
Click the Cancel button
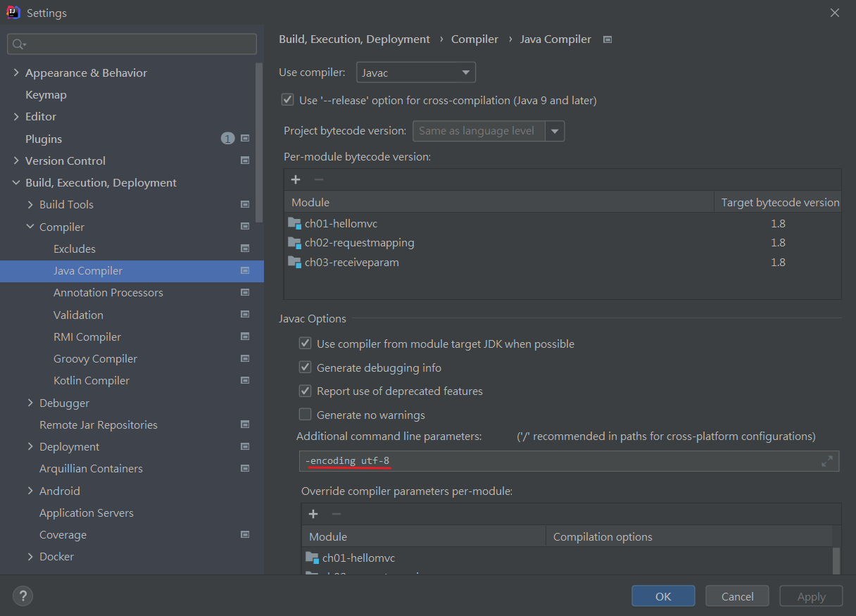pyautogui.click(x=737, y=596)
